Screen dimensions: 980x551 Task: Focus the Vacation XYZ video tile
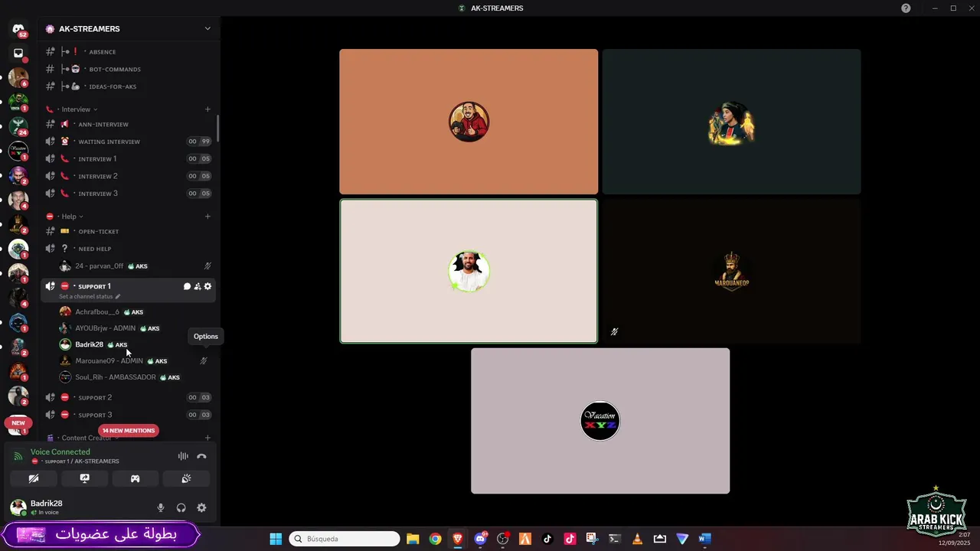[600, 421]
